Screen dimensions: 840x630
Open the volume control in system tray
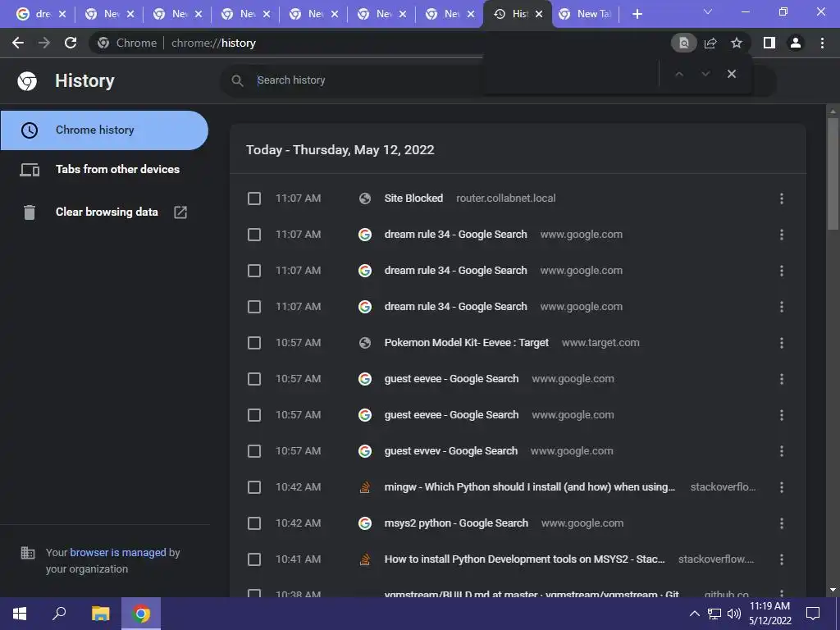(x=734, y=614)
